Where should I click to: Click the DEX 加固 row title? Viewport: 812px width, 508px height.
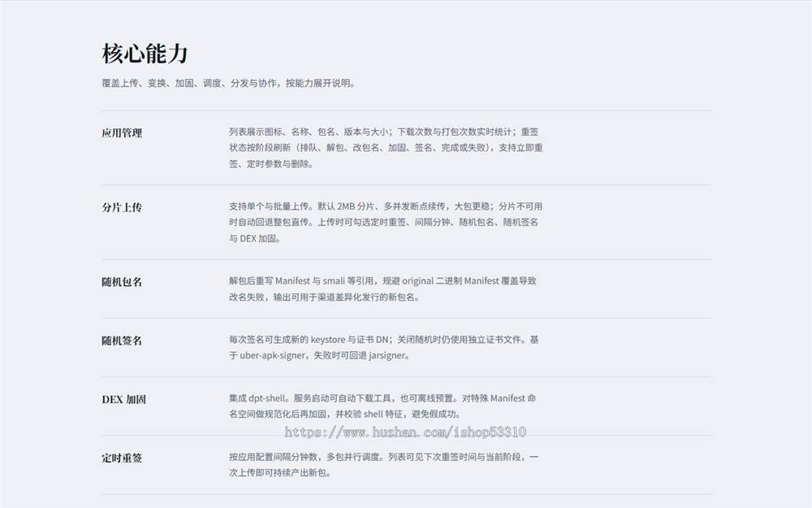(x=123, y=399)
